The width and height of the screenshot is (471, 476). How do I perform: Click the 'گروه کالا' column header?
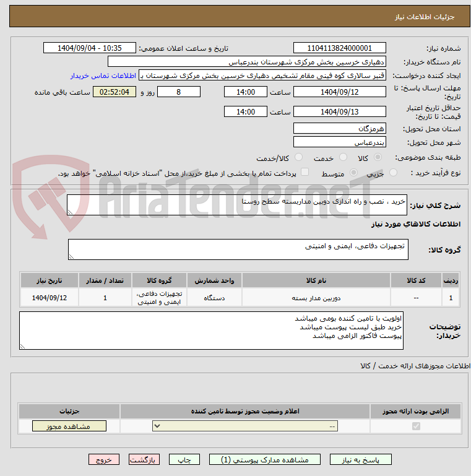159,280
